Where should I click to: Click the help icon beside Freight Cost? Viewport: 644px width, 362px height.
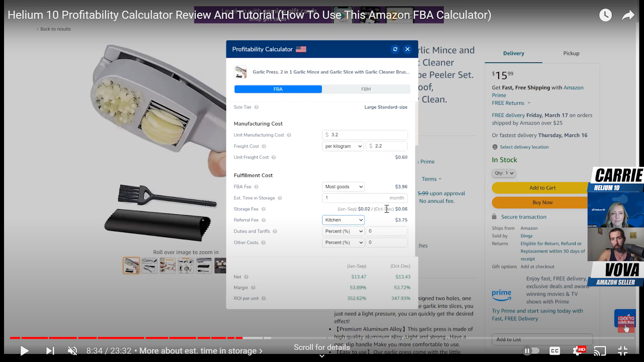coord(264,146)
